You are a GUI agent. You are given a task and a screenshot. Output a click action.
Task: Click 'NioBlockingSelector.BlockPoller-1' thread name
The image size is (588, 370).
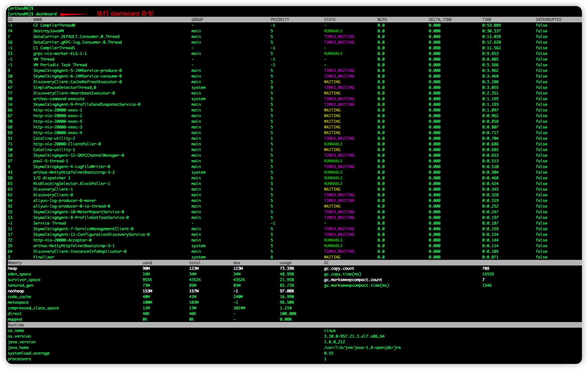(x=72, y=184)
